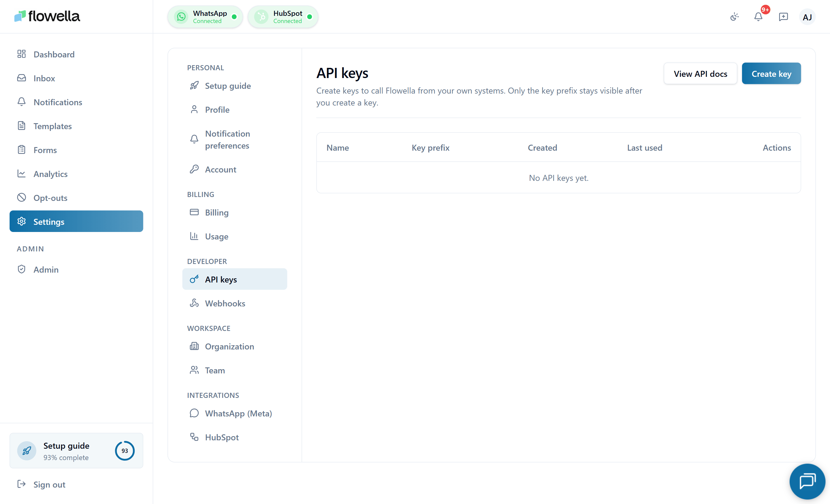
Task: Click the 93 progress ring
Action: (125, 450)
